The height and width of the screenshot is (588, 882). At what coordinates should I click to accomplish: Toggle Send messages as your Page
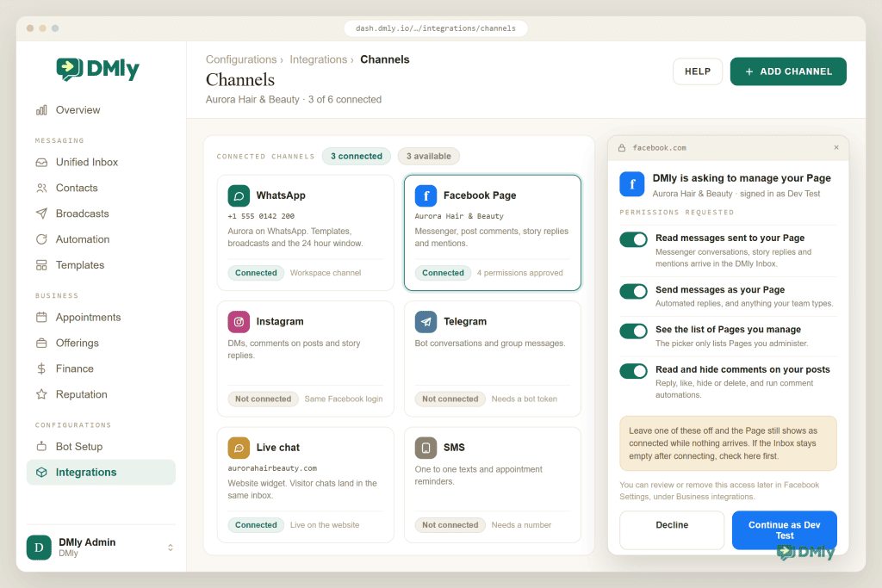634,292
